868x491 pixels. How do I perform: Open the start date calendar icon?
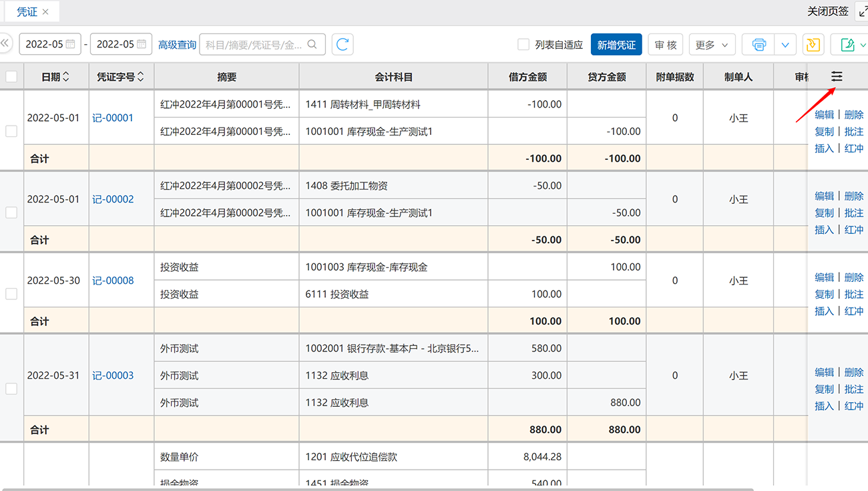[71, 45]
